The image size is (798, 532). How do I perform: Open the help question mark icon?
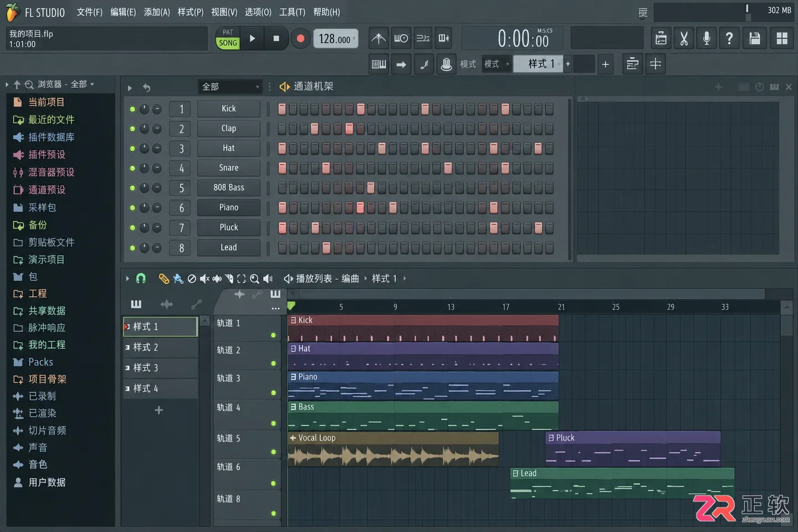point(729,38)
